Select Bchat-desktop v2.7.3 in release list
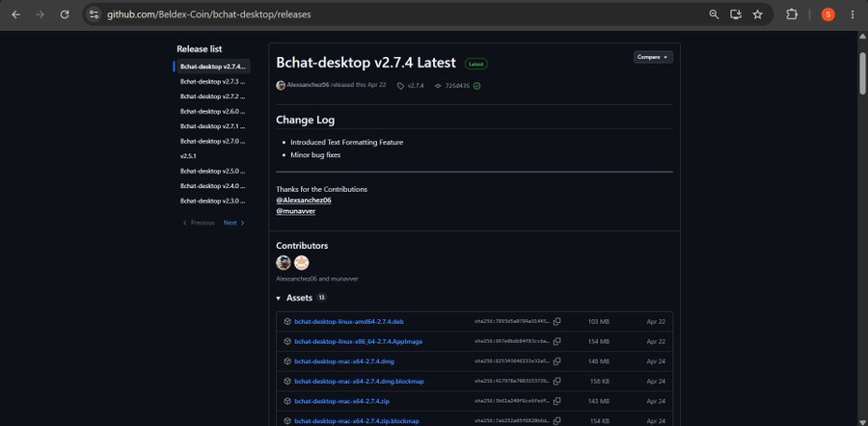This screenshot has height=426, width=868. (212, 81)
